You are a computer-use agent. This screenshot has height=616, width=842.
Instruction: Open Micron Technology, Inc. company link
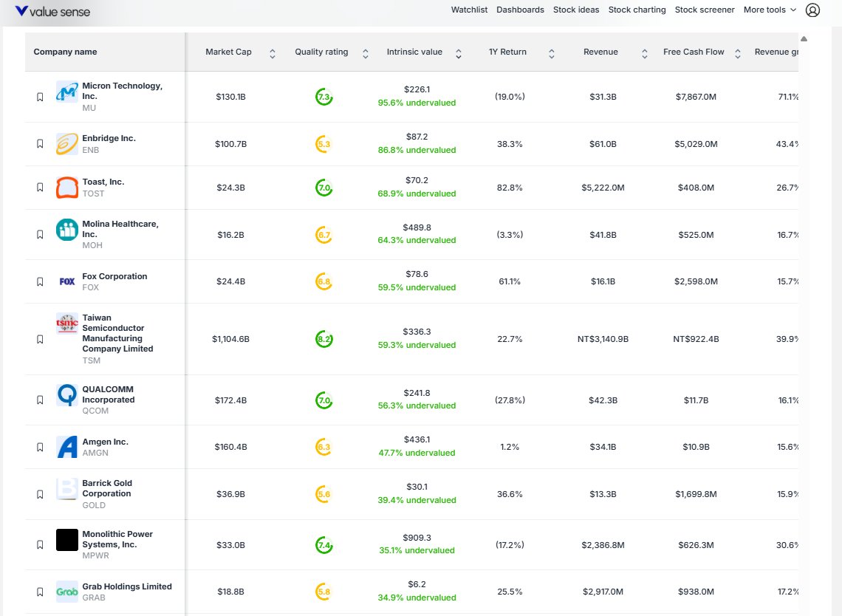click(x=122, y=91)
